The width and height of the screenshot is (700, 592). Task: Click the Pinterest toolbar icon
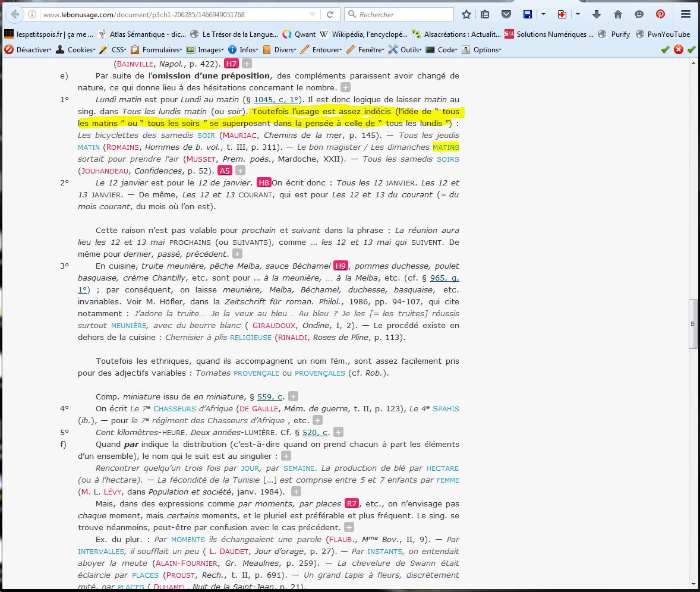[x=660, y=14]
